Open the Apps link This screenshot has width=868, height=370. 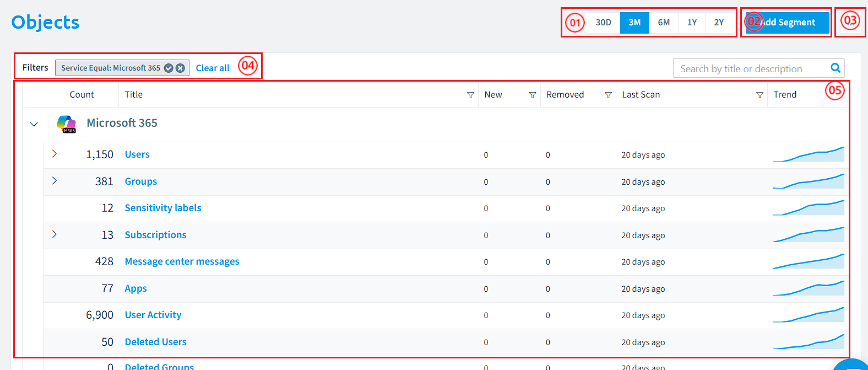[x=136, y=288]
